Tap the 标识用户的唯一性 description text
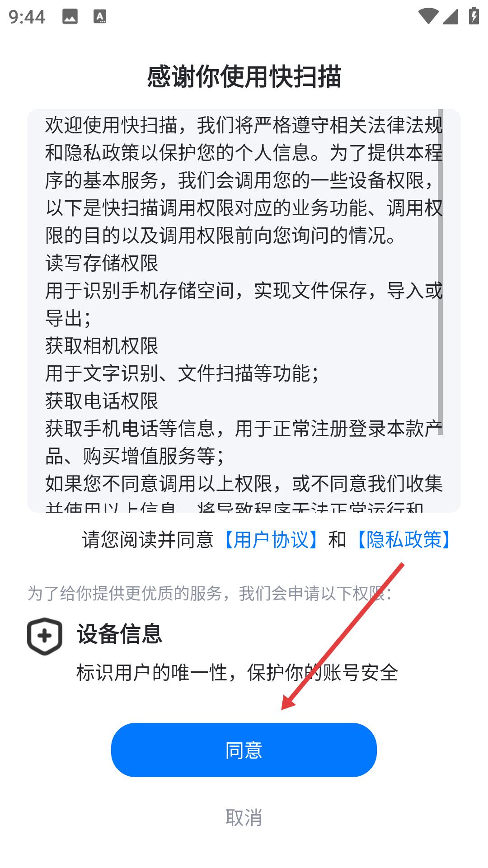The image size is (488, 868). pos(237,672)
